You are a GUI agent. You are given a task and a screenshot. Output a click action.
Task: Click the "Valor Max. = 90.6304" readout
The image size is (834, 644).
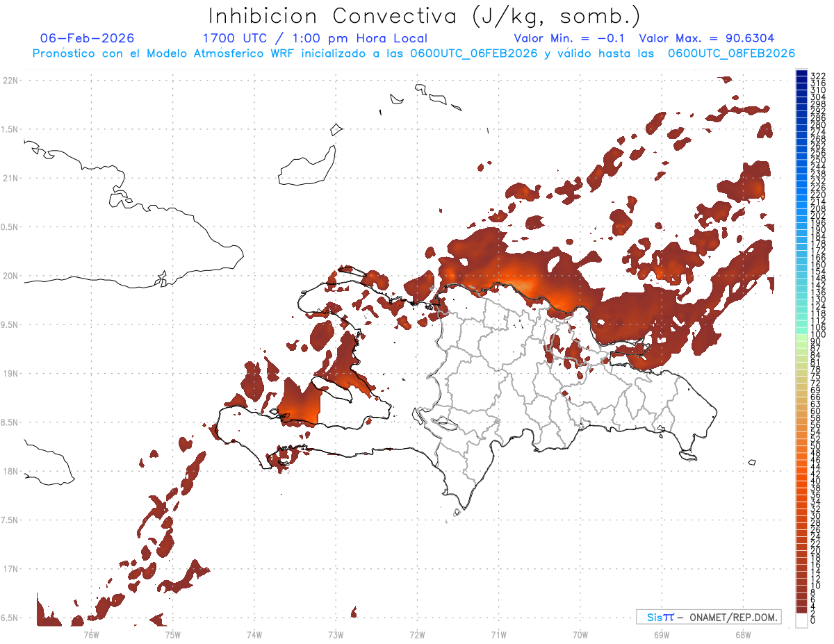tap(707, 38)
